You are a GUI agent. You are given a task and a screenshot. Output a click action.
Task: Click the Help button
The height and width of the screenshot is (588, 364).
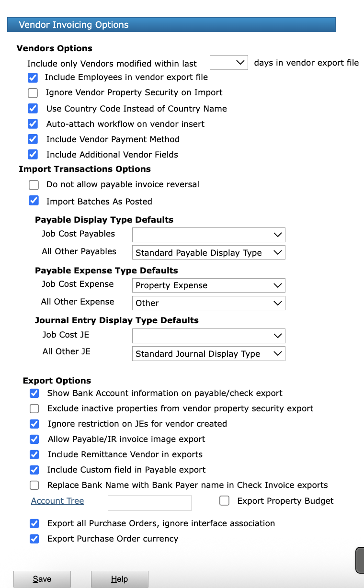click(x=119, y=579)
